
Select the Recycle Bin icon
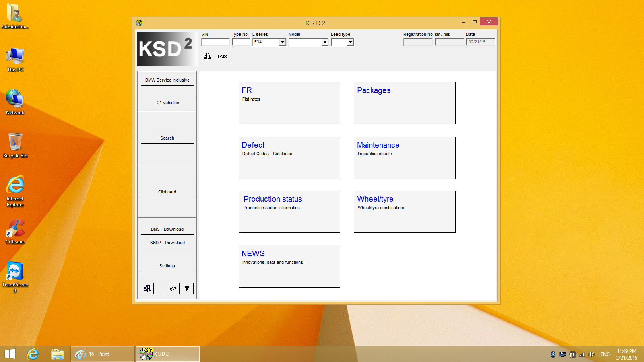(x=15, y=145)
